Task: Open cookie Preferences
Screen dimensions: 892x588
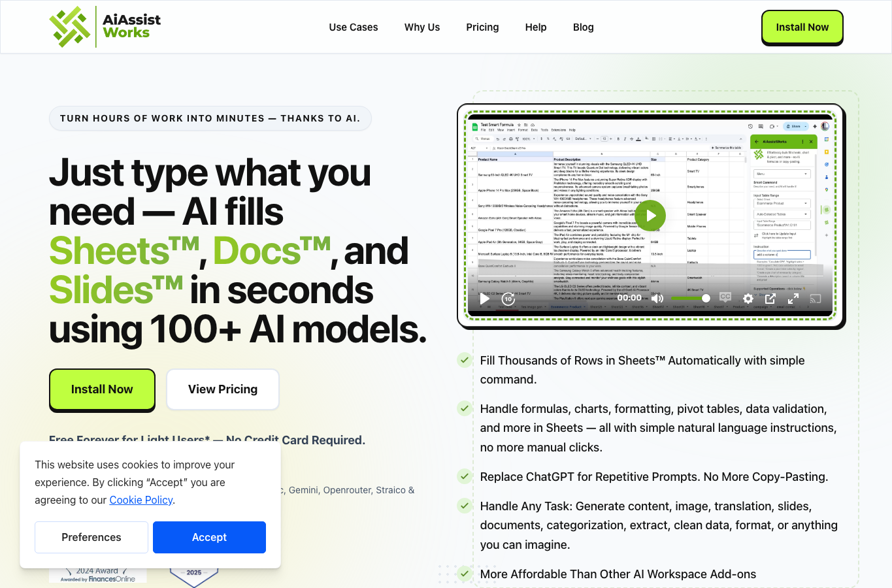Action: [x=91, y=537]
